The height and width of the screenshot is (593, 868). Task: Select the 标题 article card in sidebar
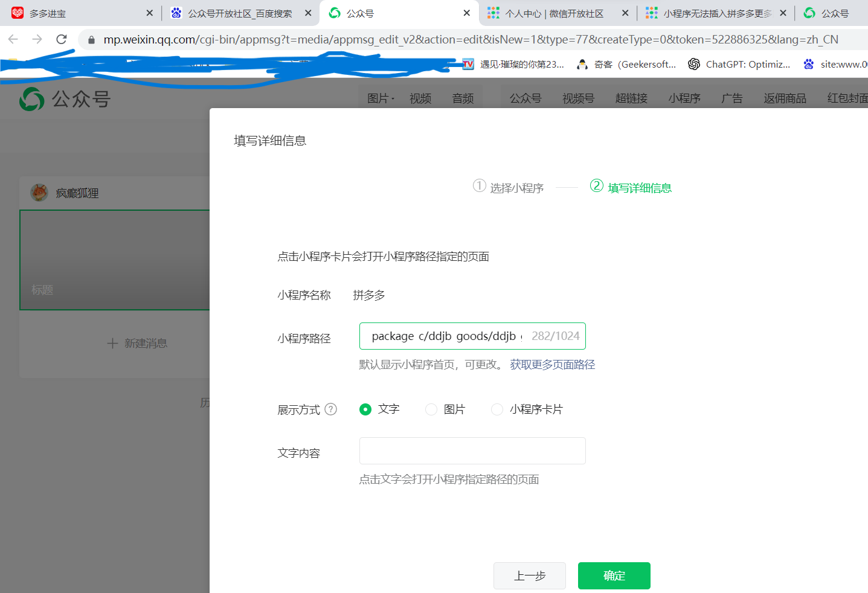click(115, 260)
